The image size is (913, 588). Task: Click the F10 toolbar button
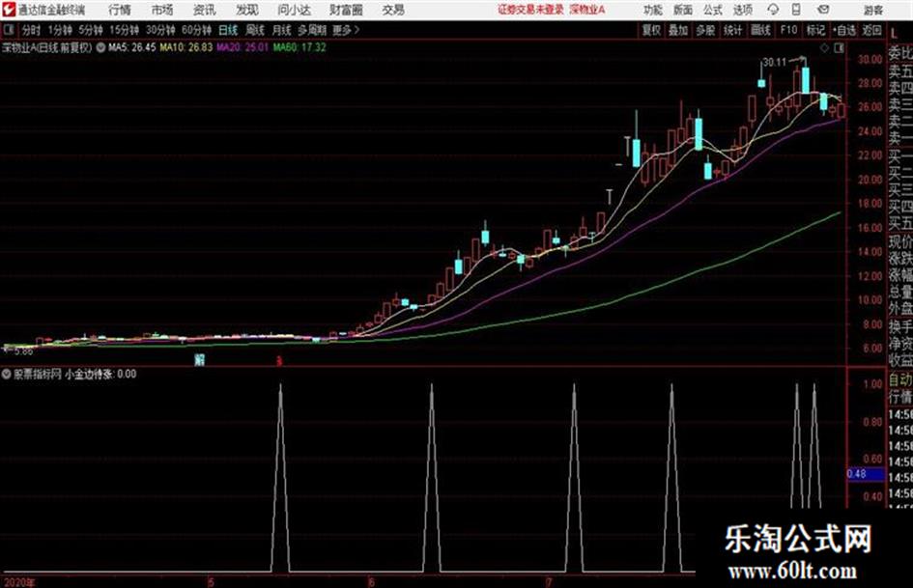[788, 30]
